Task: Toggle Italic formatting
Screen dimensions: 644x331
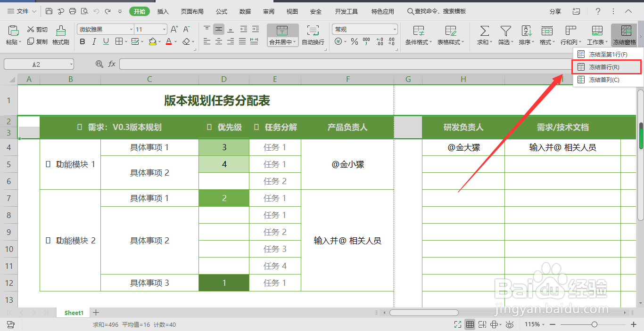Action: (x=94, y=41)
